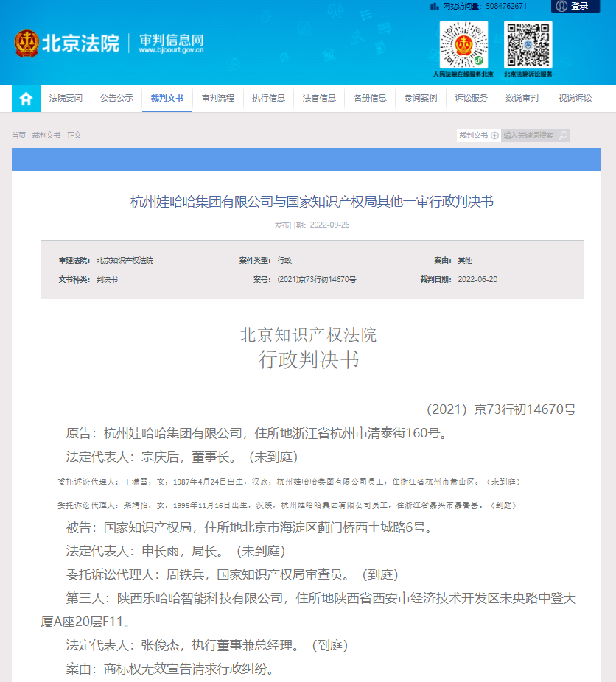
Task: Click the 登录 login button
Action: [x=580, y=6]
